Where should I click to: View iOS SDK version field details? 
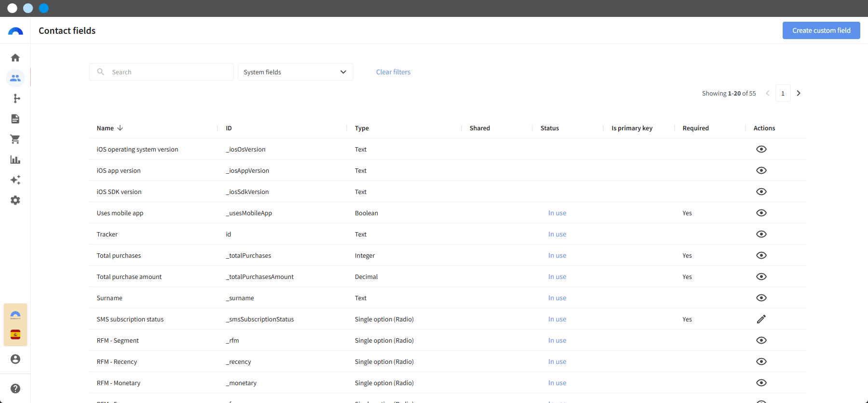(761, 192)
